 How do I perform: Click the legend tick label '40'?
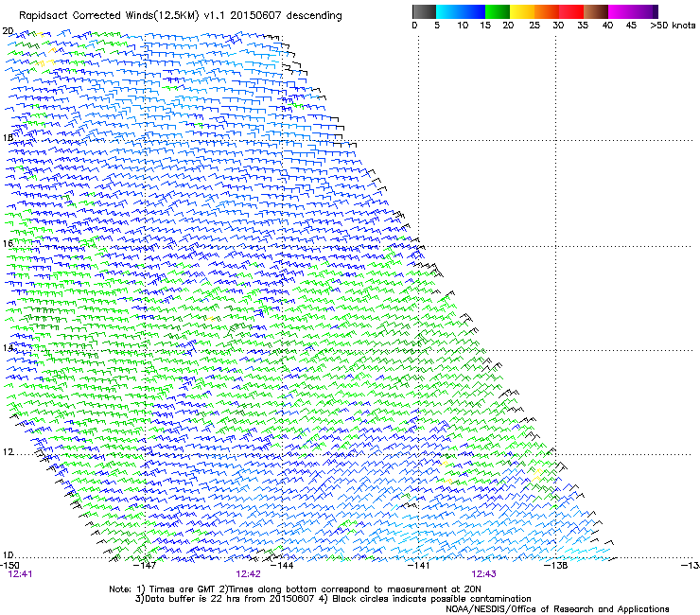coord(607,26)
